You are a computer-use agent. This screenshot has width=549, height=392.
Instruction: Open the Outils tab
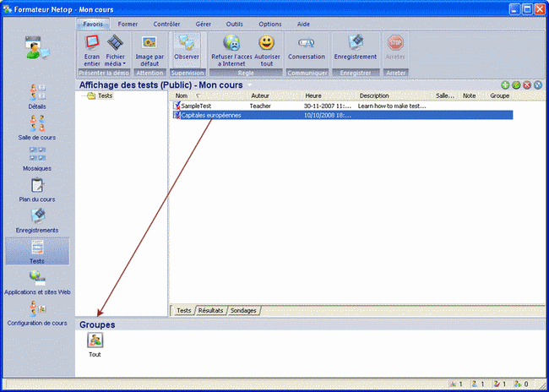(x=235, y=24)
